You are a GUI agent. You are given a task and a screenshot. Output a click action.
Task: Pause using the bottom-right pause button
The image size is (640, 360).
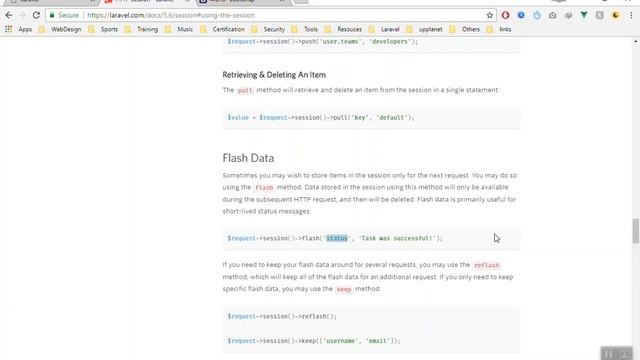click(608, 354)
